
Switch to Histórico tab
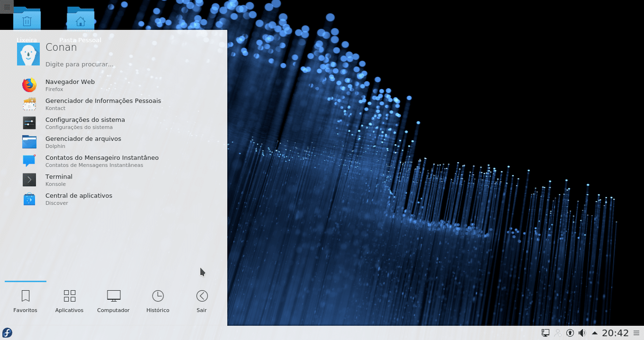pyautogui.click(x=158, y=302)
